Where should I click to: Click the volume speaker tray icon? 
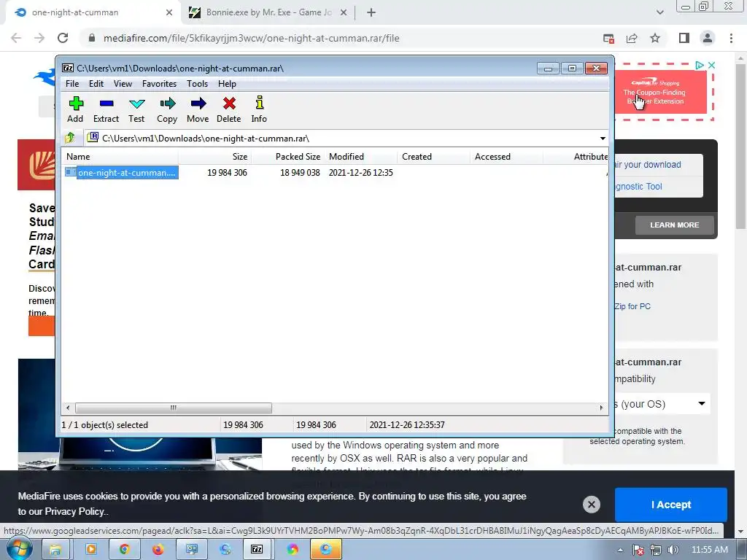[x=673, y=550]
